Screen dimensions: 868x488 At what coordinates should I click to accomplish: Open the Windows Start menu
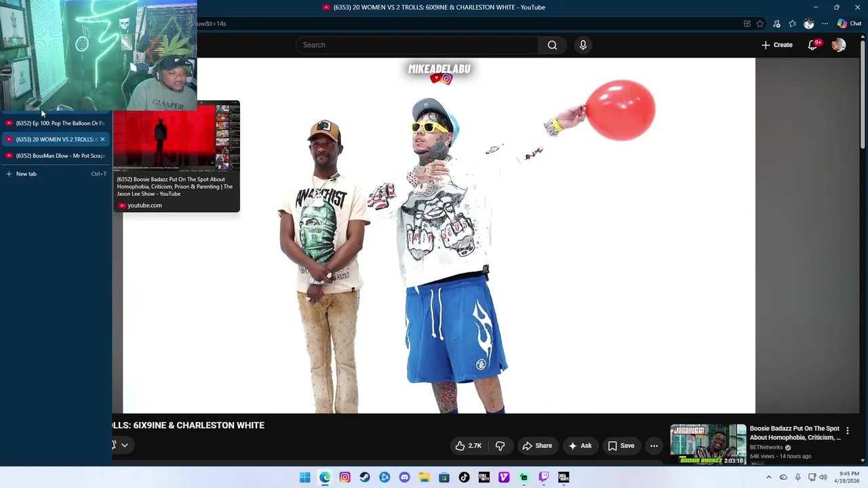(305, 477)
